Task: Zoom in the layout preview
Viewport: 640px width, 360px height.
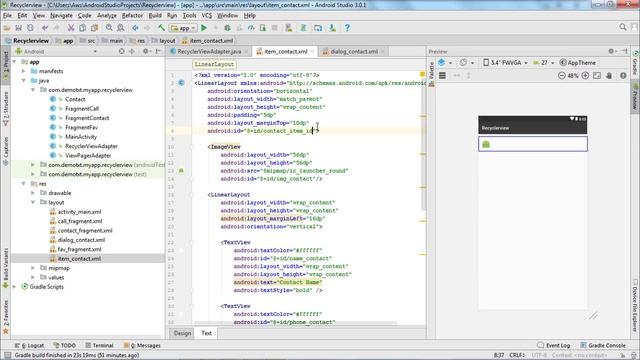Action: click(585, 76)
